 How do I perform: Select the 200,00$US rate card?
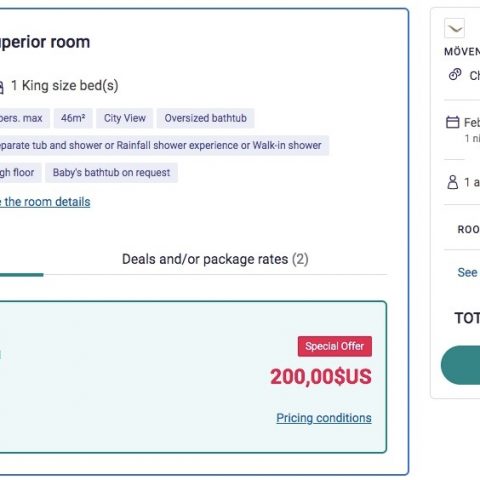(x=193, y=377)
